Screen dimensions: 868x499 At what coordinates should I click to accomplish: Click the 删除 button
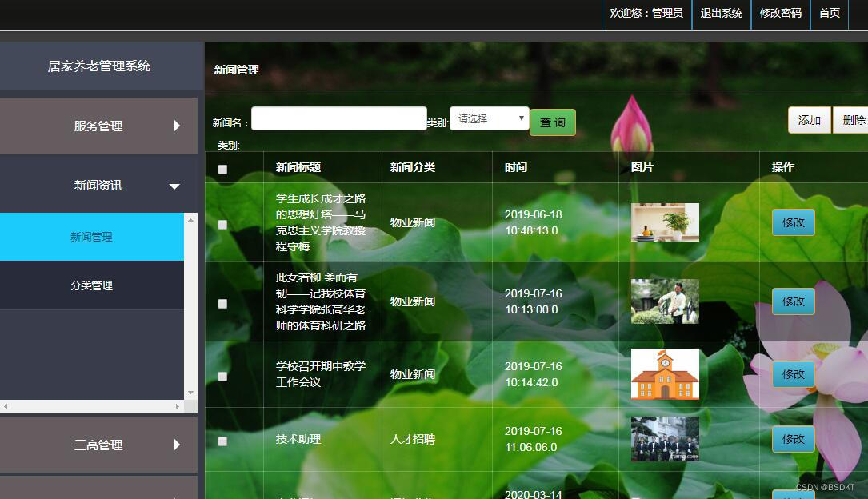(x=853, y=120)
